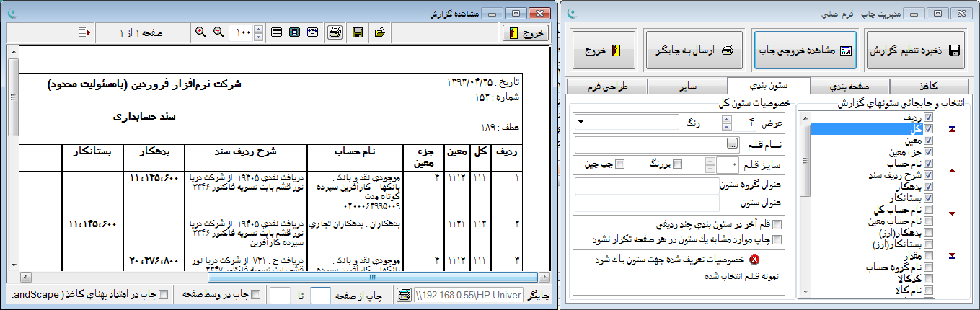
Task: Click the ذخيره تنظيم گزارش button
Action: pyautogui.click(x=914, y=50)
